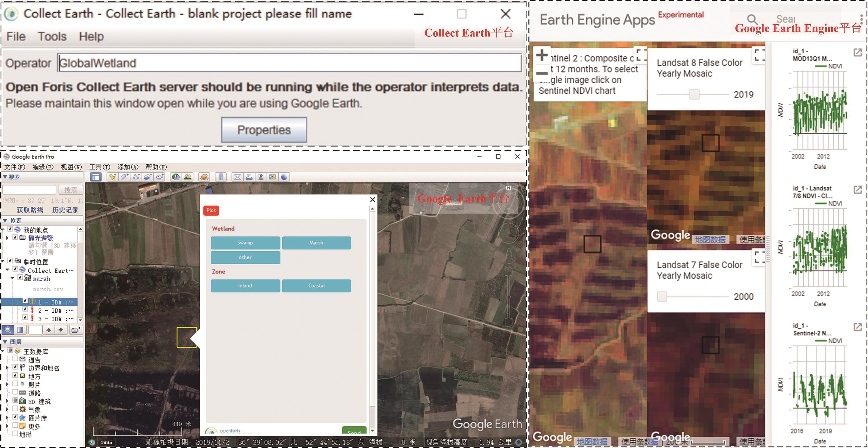Click the 获取路线 link
868x448 pixels.
click(30, 210)
